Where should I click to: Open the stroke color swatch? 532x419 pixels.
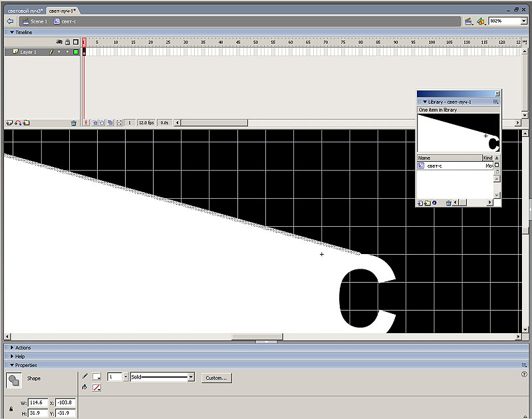click(x=96, y=376)
